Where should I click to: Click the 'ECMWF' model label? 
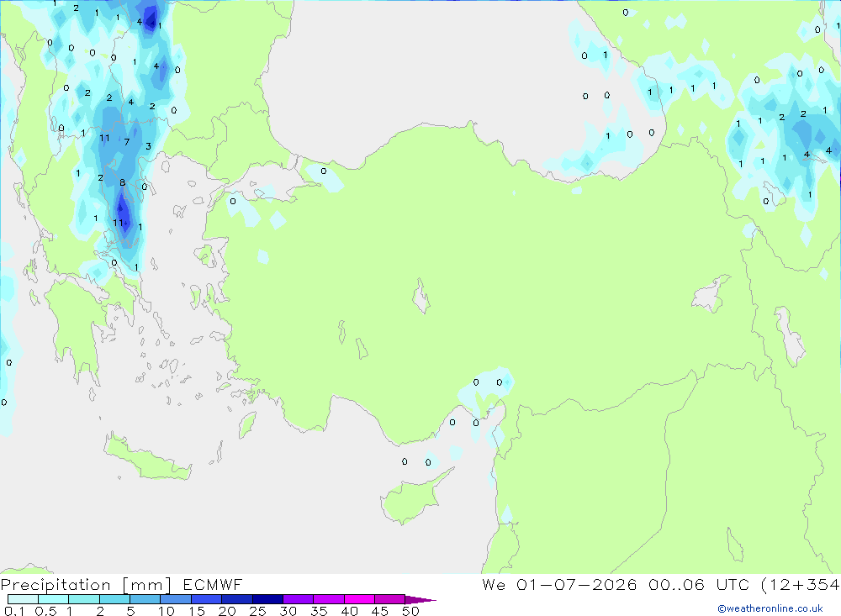tap(213, 585)
